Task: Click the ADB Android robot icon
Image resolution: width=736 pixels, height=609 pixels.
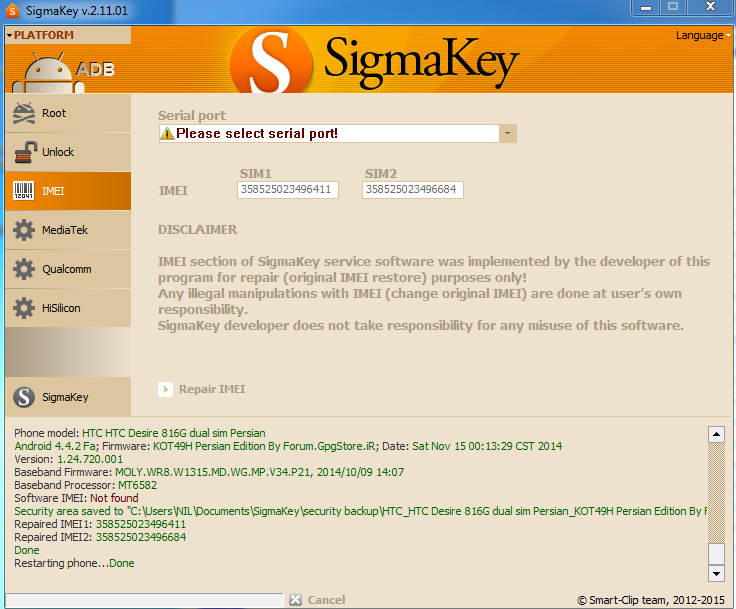Action: tap(48, 73)
